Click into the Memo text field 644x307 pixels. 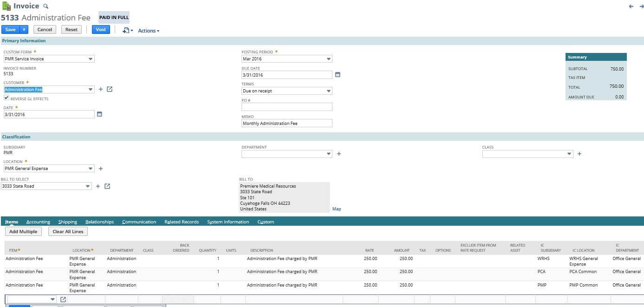286,124
